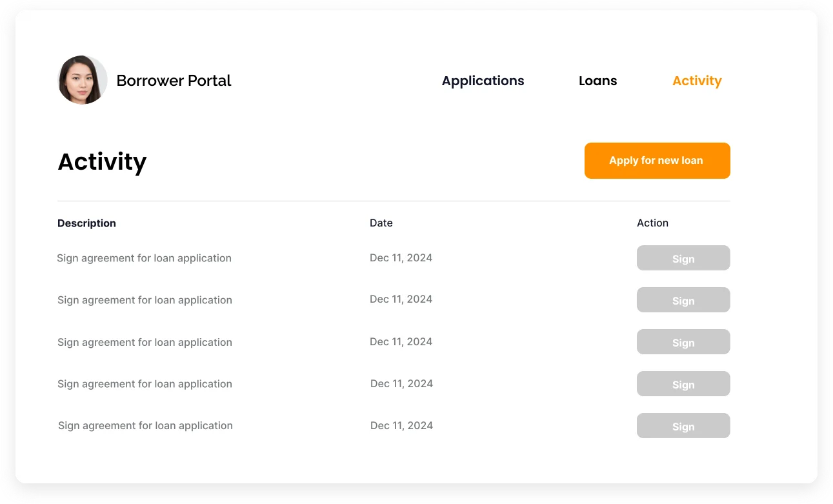Select the Activity tab

pos(697,81)
